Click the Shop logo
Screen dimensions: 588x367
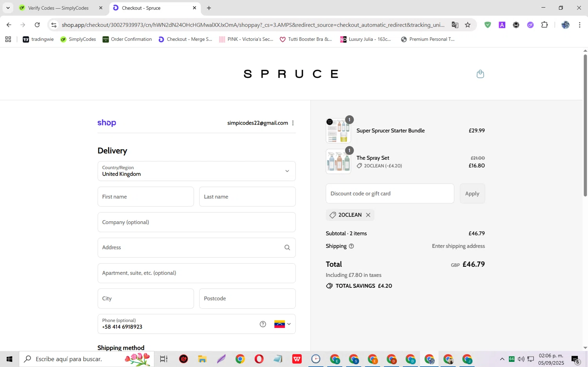click(107, 123)
